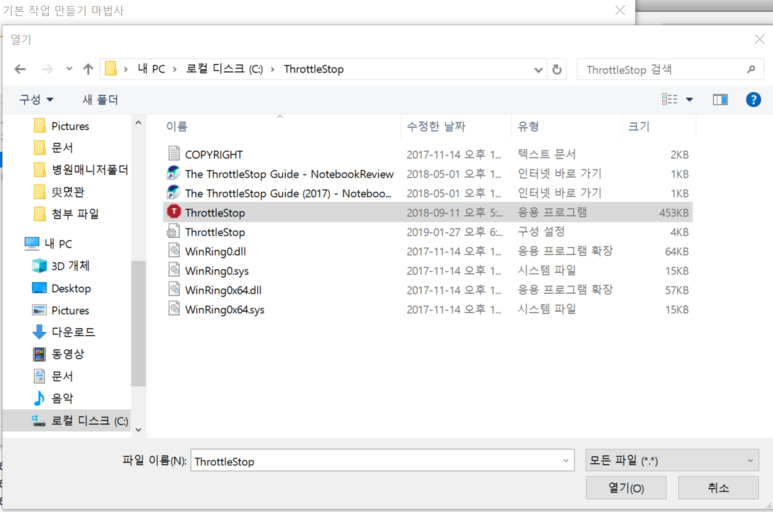Click the search magnifier icon
This screenshot has height=512, width=773.
[751, 69]
